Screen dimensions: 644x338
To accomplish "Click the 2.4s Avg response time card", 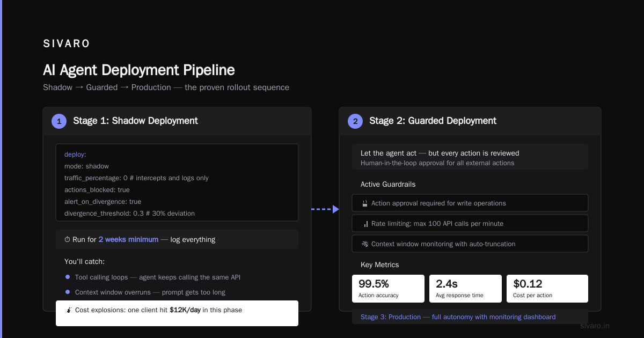I will tap(465, 289).
